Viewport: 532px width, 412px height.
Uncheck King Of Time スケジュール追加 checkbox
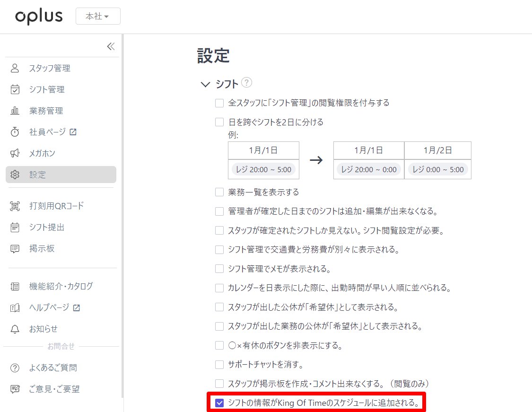[219, 403]
